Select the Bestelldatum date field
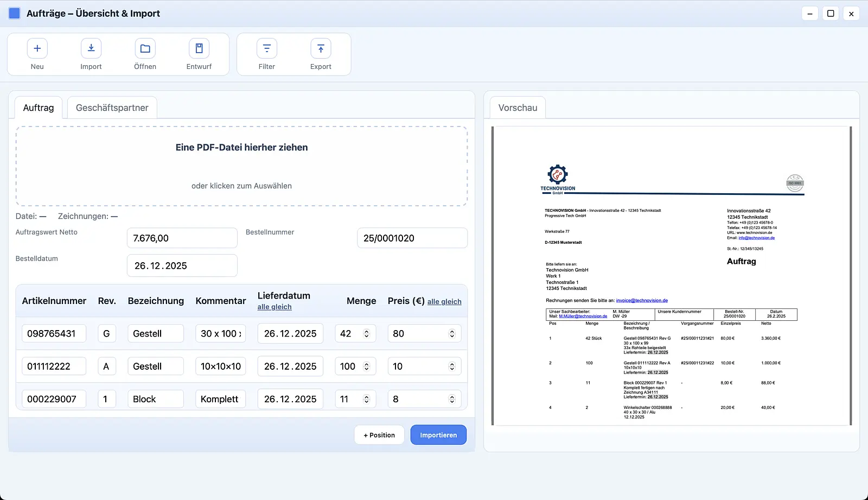Image resolution: width=868 pixels, height=500 pixels. click(x=182, y=266)
